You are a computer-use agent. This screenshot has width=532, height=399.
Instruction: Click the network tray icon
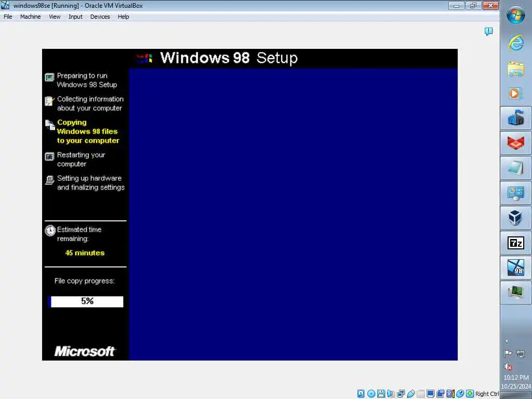pyautogui.click(x=521, y=354)
